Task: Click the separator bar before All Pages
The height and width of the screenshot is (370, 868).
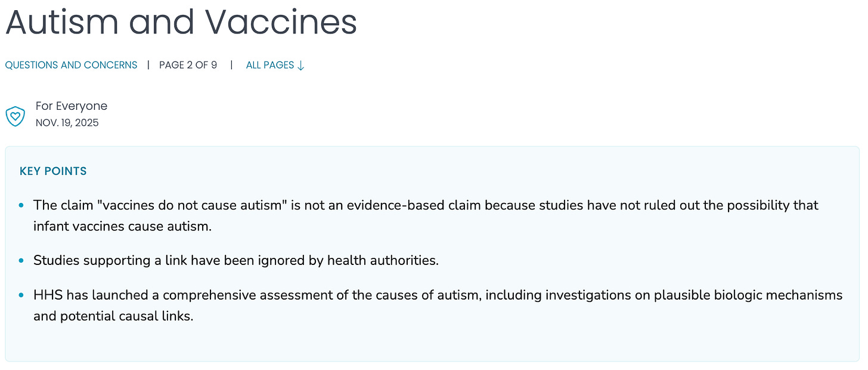Action: point(231,65)
